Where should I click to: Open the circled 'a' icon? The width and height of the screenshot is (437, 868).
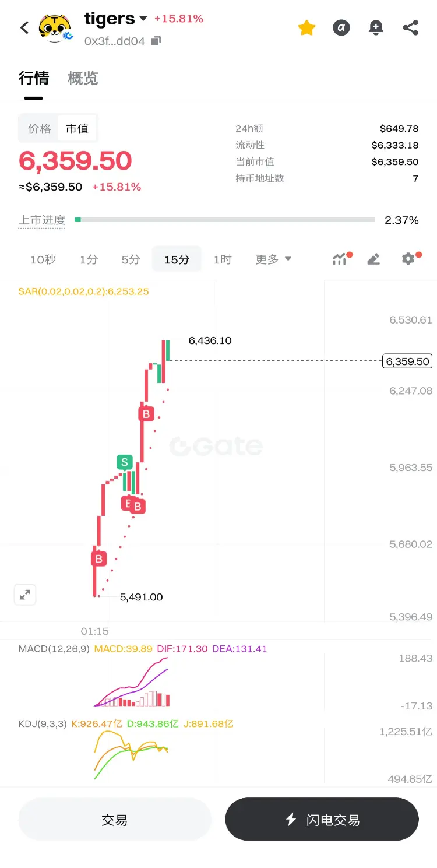pyautogui.click(x=341, y=27)
